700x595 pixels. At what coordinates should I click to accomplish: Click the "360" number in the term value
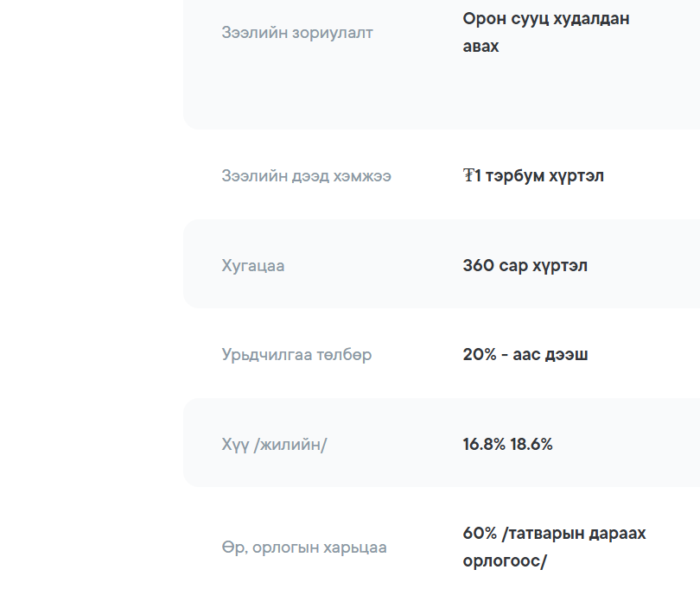click(x=479, y=266)
